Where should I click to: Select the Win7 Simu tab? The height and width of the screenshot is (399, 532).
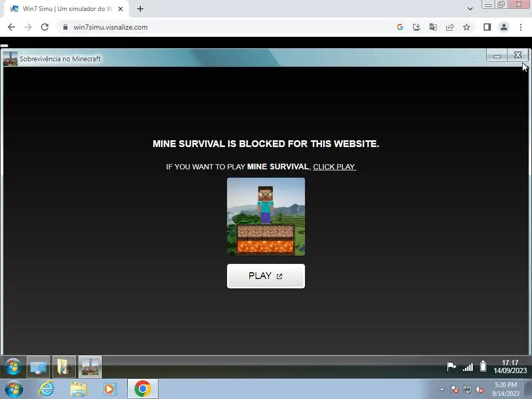66,9
